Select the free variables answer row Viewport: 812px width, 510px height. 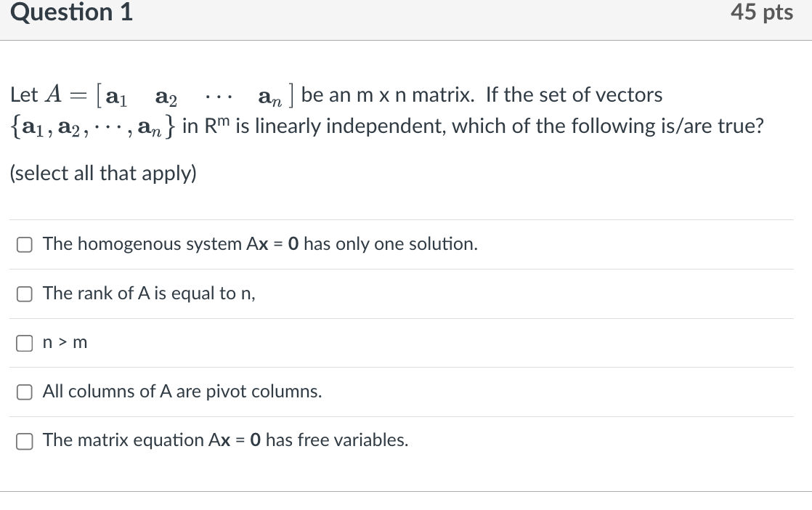tap(225, 440)
